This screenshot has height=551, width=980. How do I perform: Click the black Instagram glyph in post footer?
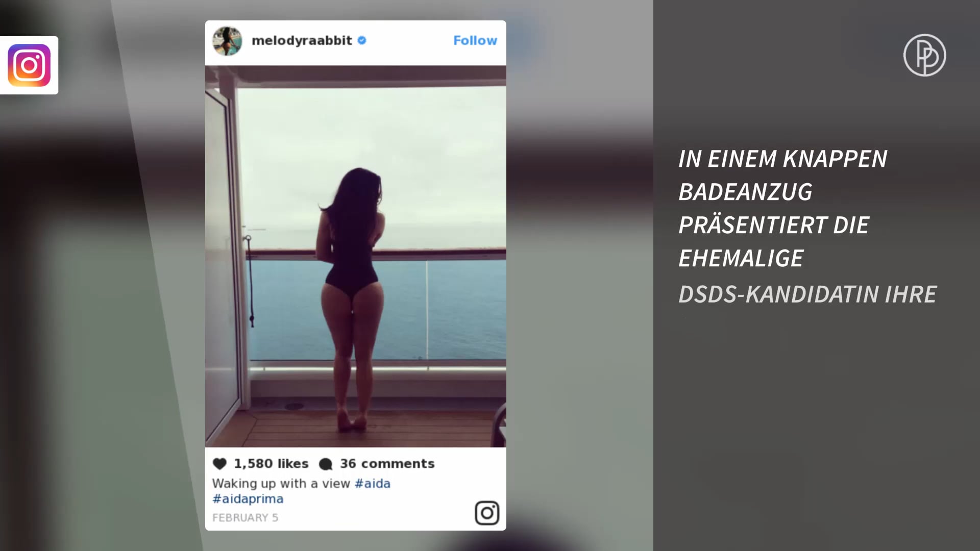pos(487,513)
